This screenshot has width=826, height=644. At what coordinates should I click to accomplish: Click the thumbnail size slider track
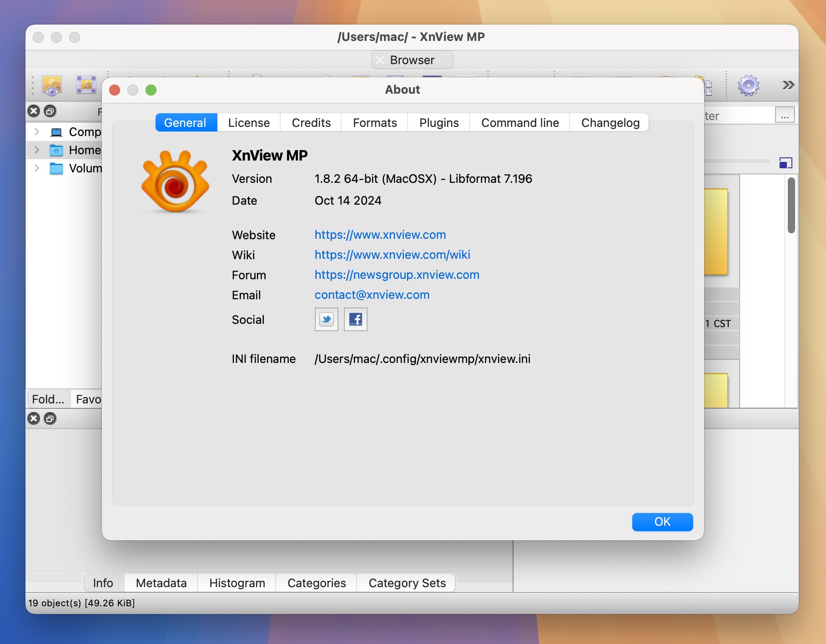737,161
